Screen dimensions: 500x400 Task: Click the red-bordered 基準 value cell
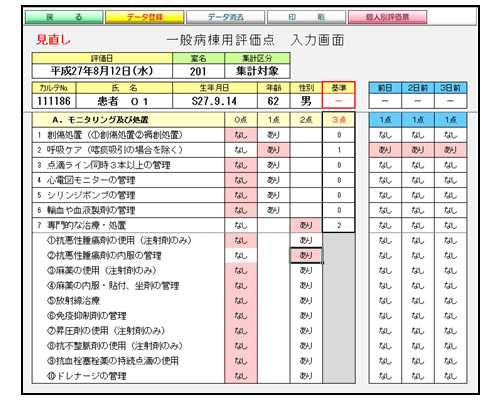pos(339,101)
